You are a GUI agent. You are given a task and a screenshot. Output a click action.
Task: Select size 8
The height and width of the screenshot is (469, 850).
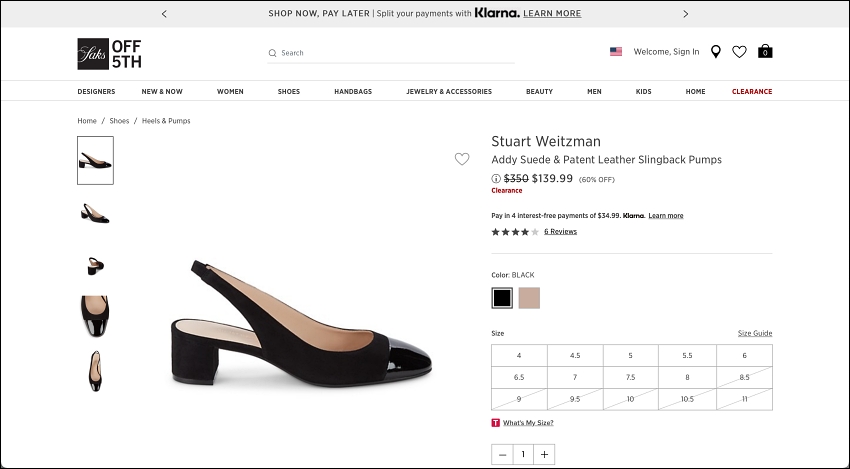point(687,377)
